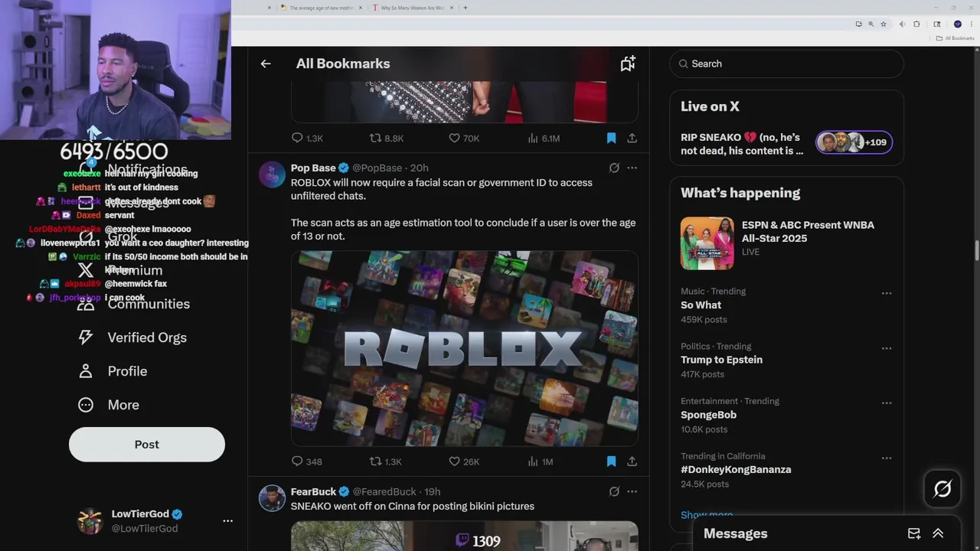The image size is (980, 551).
Task: Bookmark this page with the star icon
Action: pos(883,24)
